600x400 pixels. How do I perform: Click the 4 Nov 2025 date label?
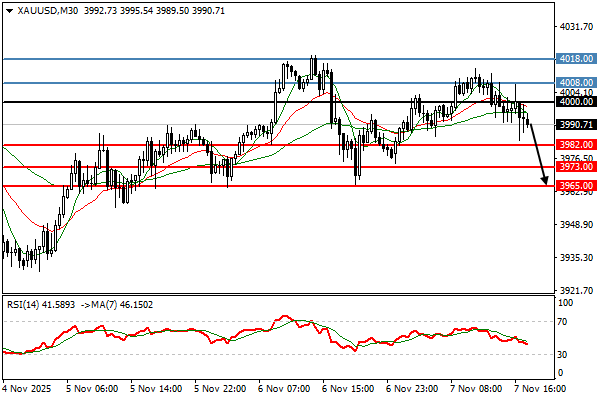point(26,386)
